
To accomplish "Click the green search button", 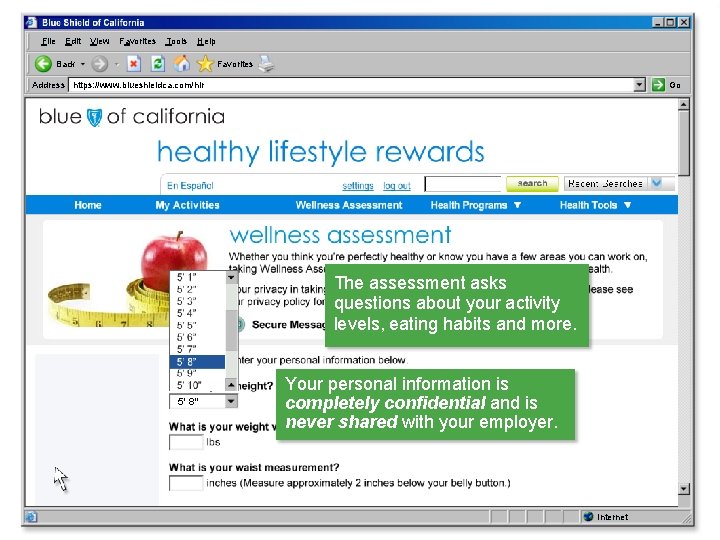I will pyautogui.click(x=532, y=183).
